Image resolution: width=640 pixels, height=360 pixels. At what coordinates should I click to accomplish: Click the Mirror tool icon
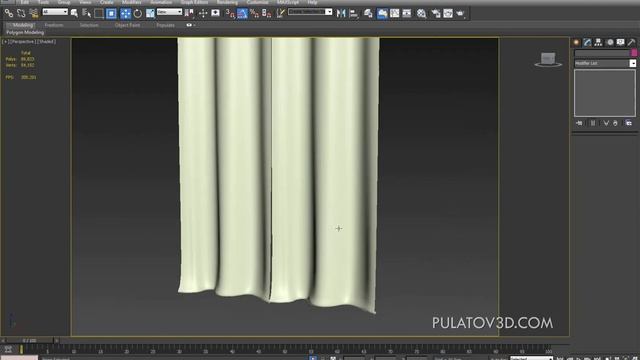coord(341,13)
